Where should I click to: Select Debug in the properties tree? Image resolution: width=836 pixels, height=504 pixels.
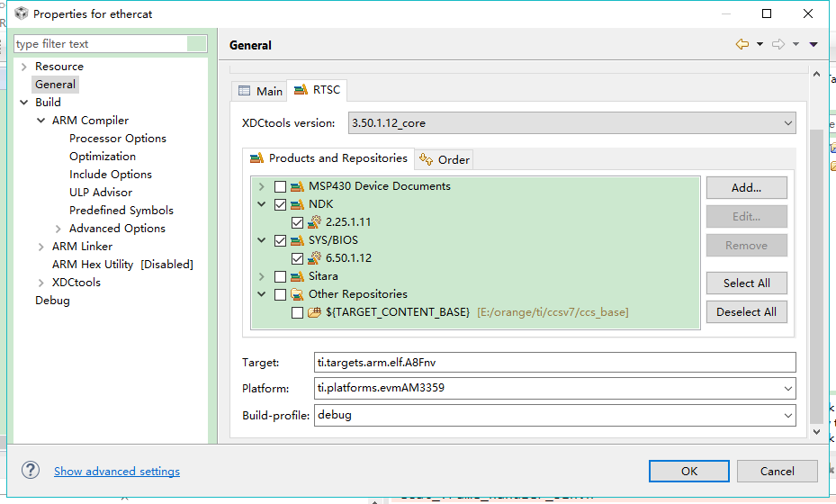52,301
